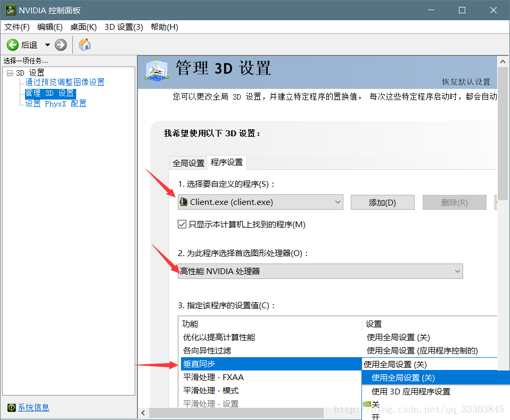This screenshot has height=420, width=510.
Task: Maximize the NVIDIA 控制面板 window
Action: click(462, 10)
